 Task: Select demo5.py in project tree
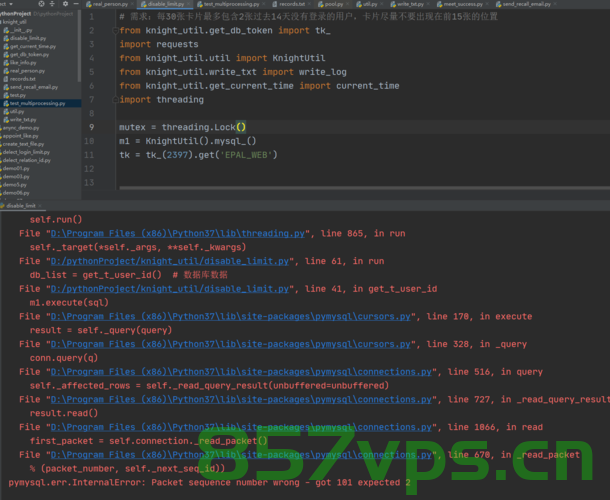pyautogui.click(x=14, y=185)
